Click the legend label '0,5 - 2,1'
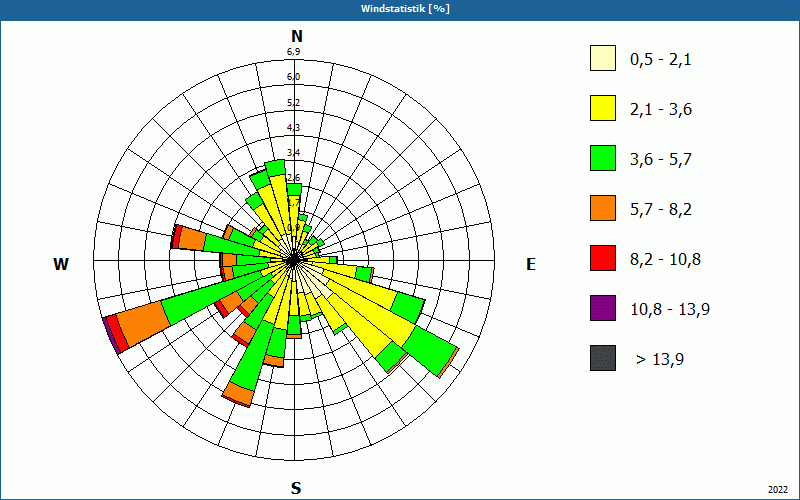The image size is (800, 500). 661,60
